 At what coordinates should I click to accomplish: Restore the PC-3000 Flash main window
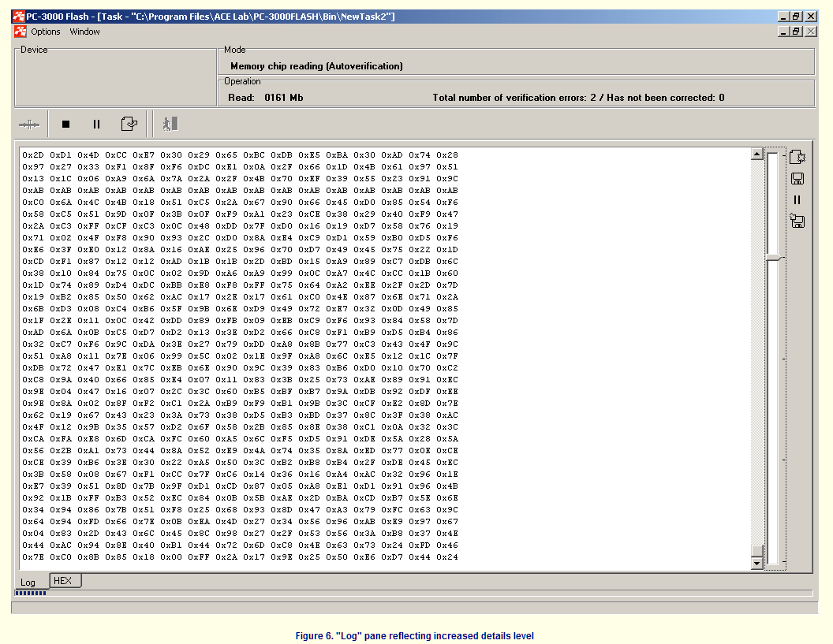[797, 17]
